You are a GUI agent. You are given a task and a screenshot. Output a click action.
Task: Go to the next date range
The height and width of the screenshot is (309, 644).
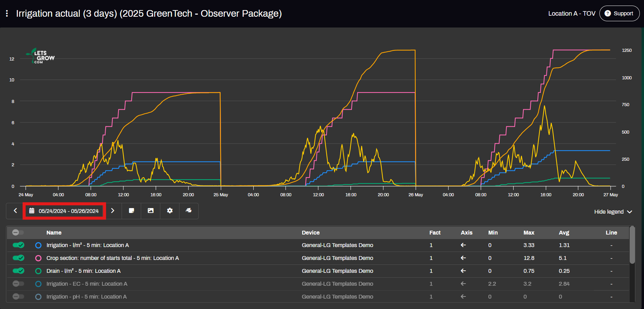tap(113, 211)
